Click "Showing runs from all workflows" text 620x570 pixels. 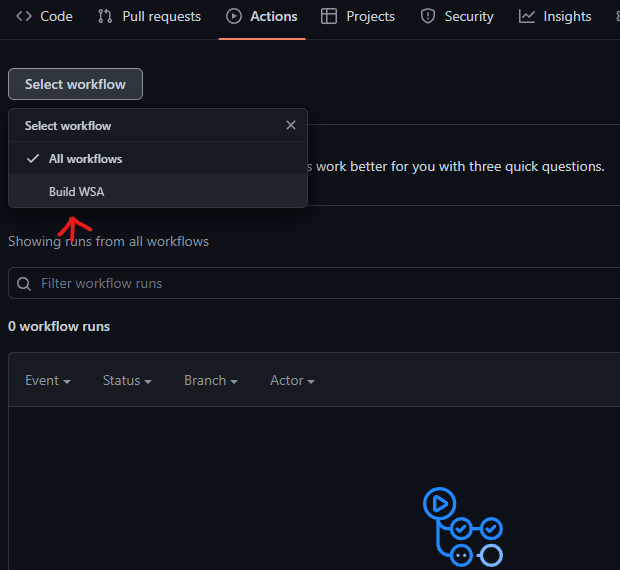coord(108,241)
